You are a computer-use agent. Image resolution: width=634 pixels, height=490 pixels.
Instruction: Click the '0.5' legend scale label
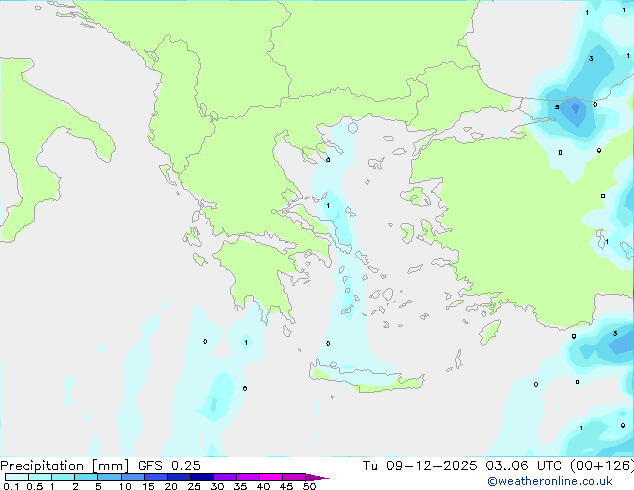tap(34, 486)
